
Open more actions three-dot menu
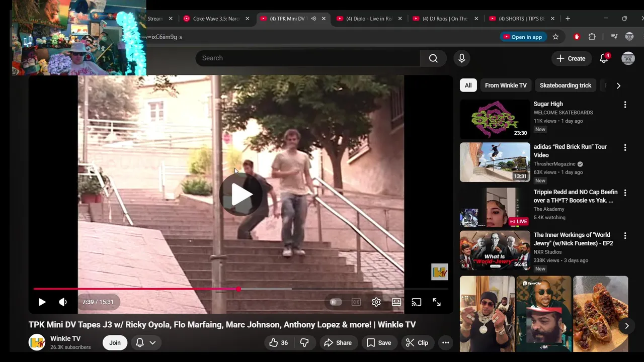click(446, 343)
